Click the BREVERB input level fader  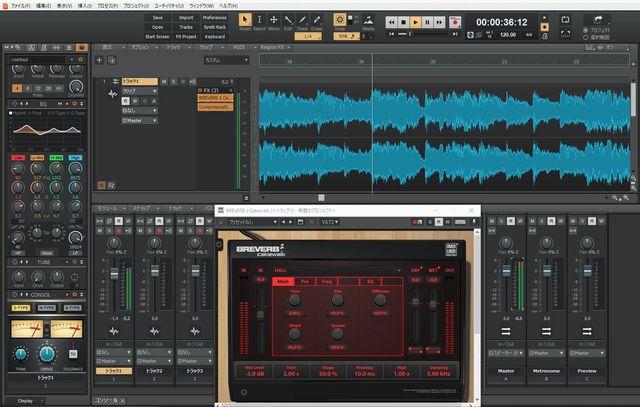pos(260,315)
